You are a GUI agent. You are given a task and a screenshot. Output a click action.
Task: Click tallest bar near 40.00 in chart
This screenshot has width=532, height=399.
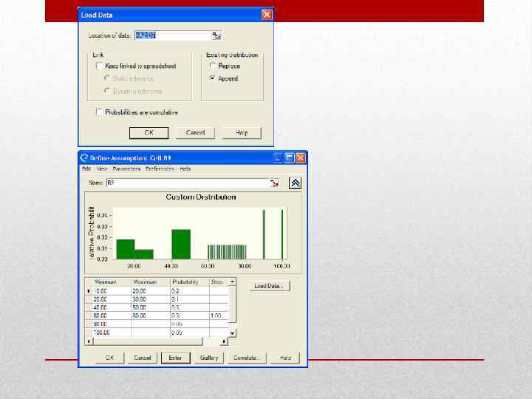point(181,245)
